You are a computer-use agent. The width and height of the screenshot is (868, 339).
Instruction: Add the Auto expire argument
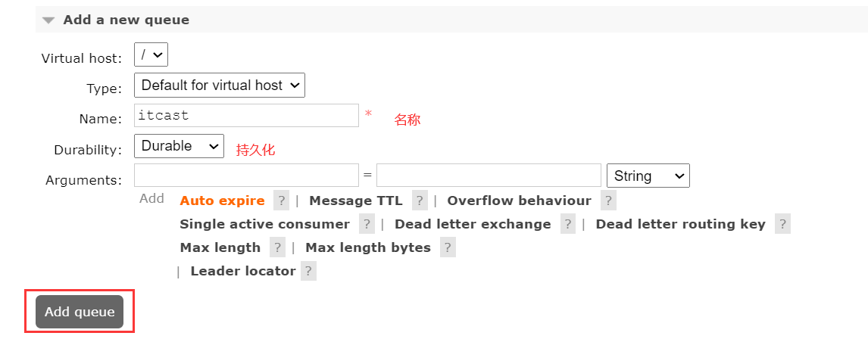222,201
